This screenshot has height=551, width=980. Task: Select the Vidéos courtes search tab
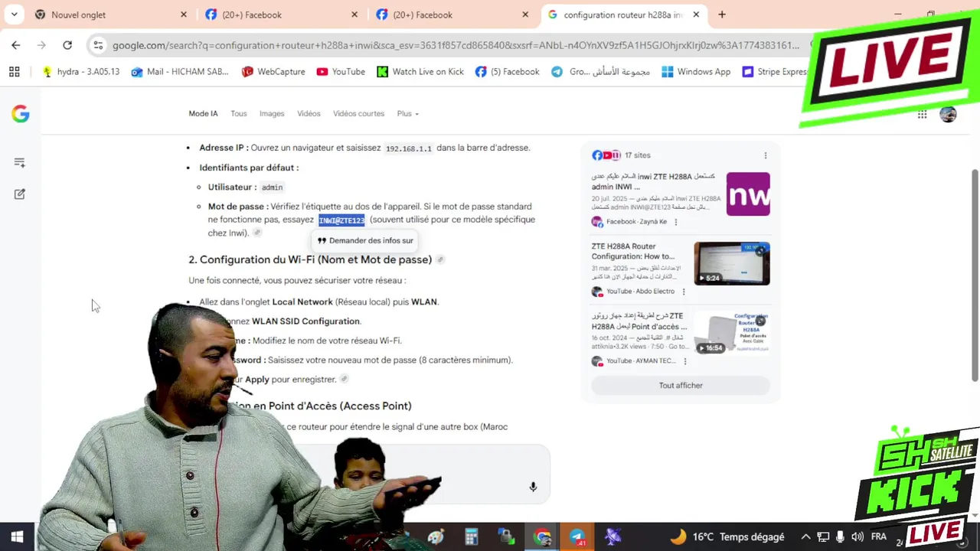(358, 113)
